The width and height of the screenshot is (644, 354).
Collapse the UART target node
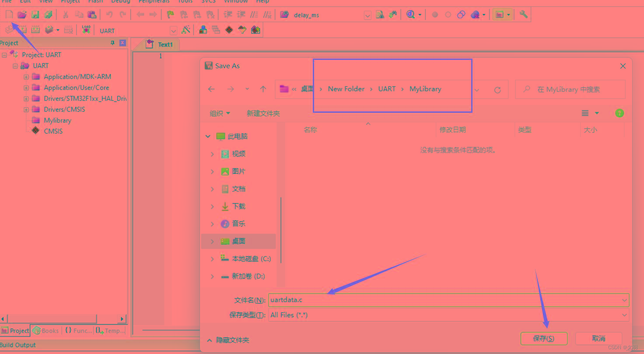15,66
